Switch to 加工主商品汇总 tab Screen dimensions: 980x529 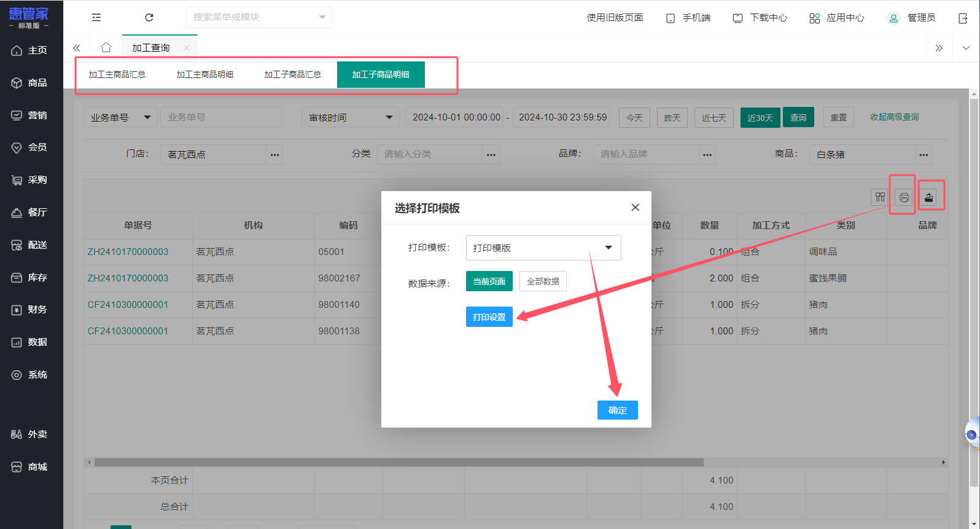pos(117,74)
